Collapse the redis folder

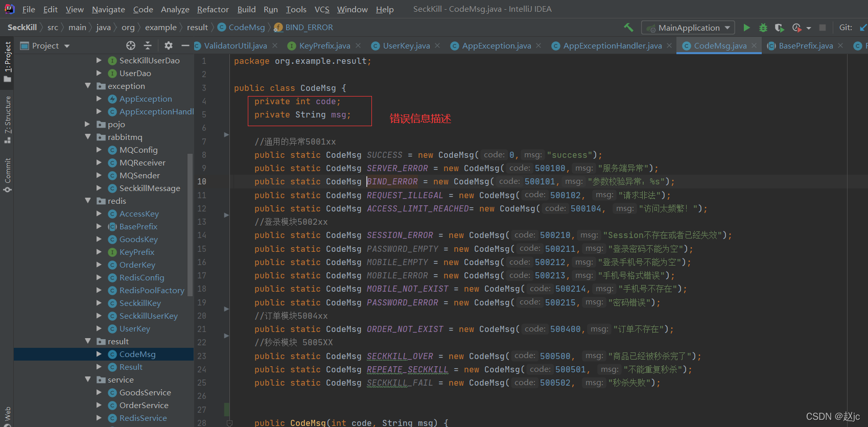tap(88, 201)
